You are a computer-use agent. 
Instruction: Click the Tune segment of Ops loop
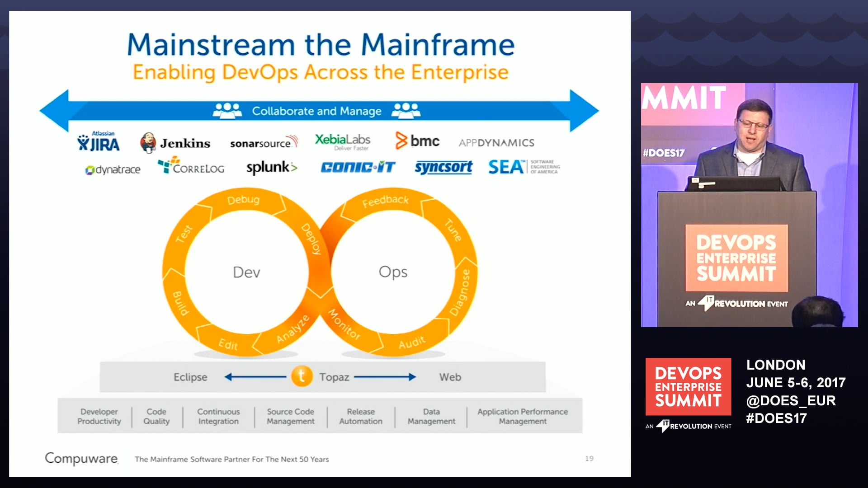click(453, 230)
